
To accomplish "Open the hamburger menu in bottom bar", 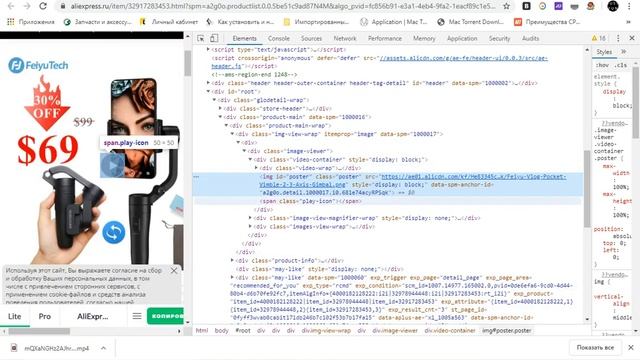I will pyautogui.click(x=137, y=316).
